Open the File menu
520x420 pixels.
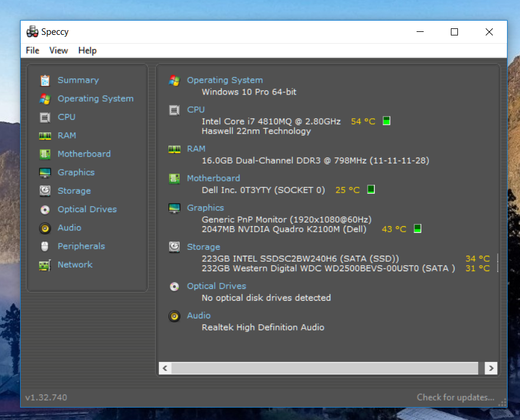[32, 50]
